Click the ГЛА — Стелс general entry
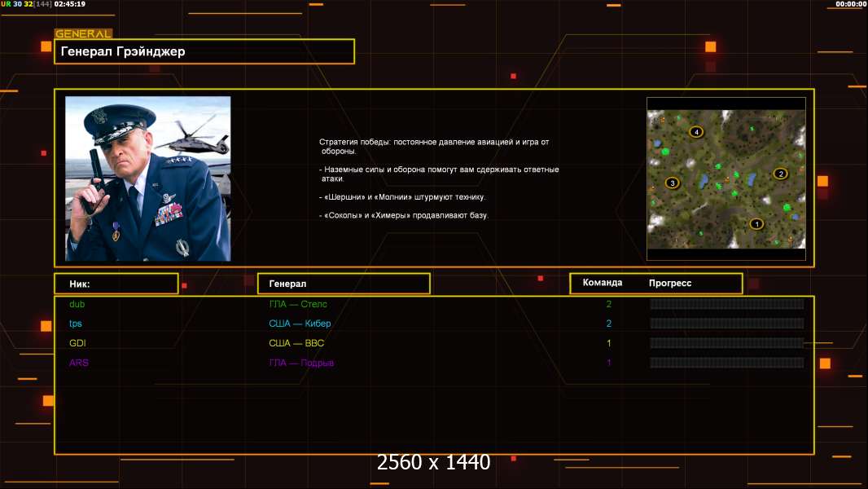The height and width of the screenshot is (489, 868). click(x=298, y=304)
